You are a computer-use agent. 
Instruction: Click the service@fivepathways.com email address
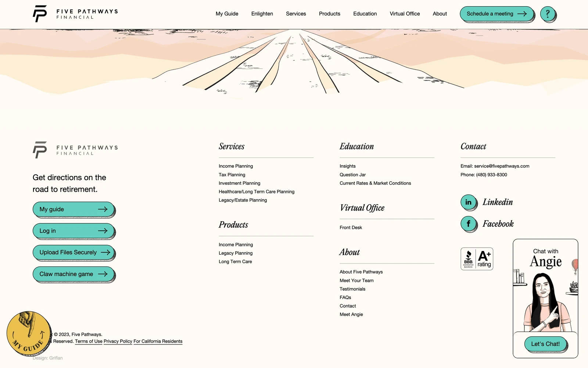coord(502,166)
